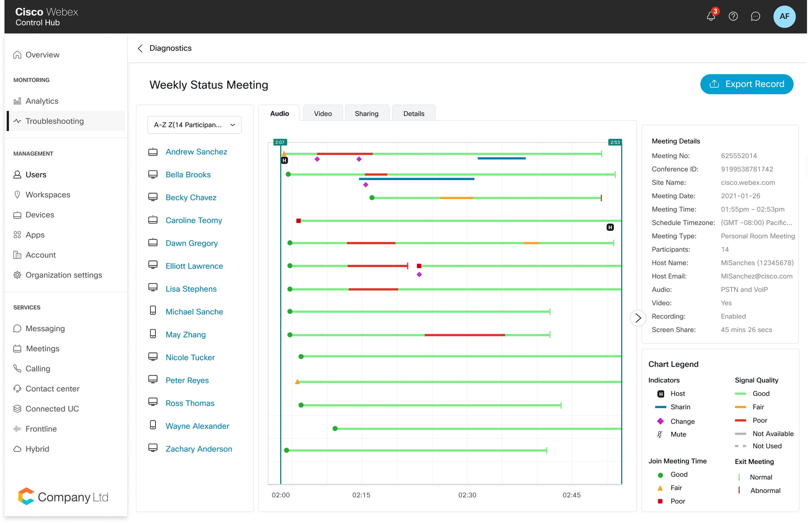Open the notifications bell icon
This screenshot has width=812, height=523.
[x=711, y=16]
